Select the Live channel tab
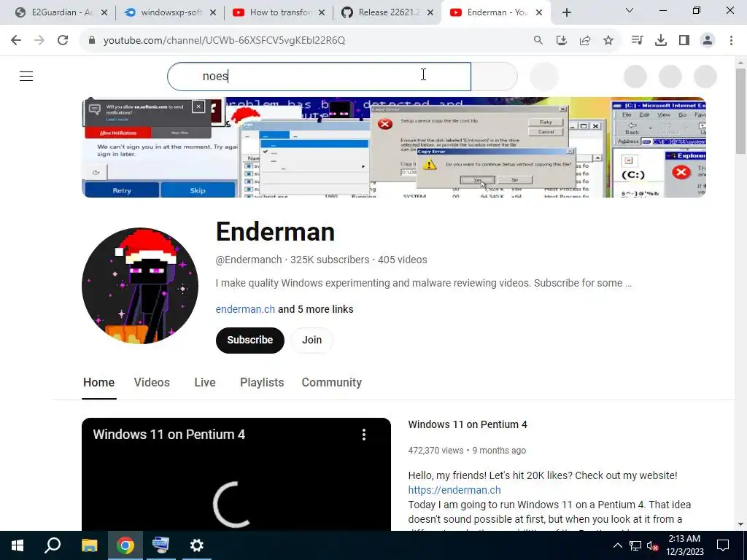747x560 pixels. [x=205, y=382]
